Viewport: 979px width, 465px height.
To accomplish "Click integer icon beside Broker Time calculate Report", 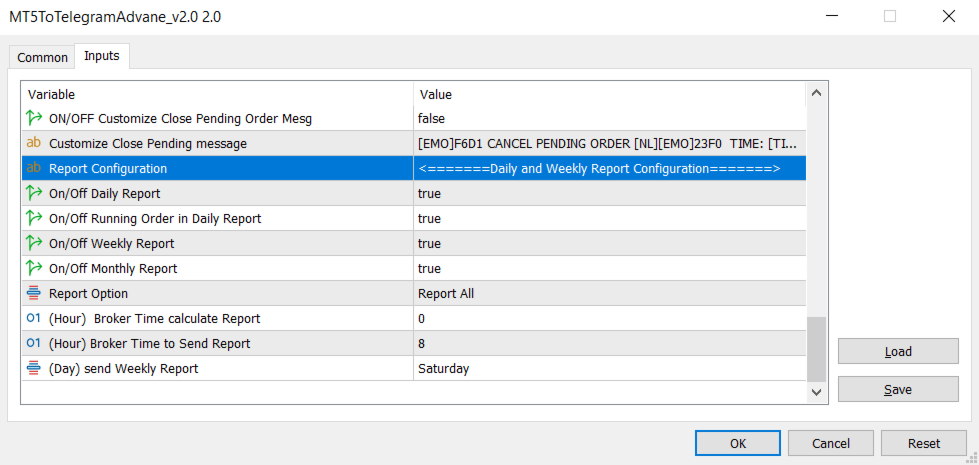I will point(34,318).
